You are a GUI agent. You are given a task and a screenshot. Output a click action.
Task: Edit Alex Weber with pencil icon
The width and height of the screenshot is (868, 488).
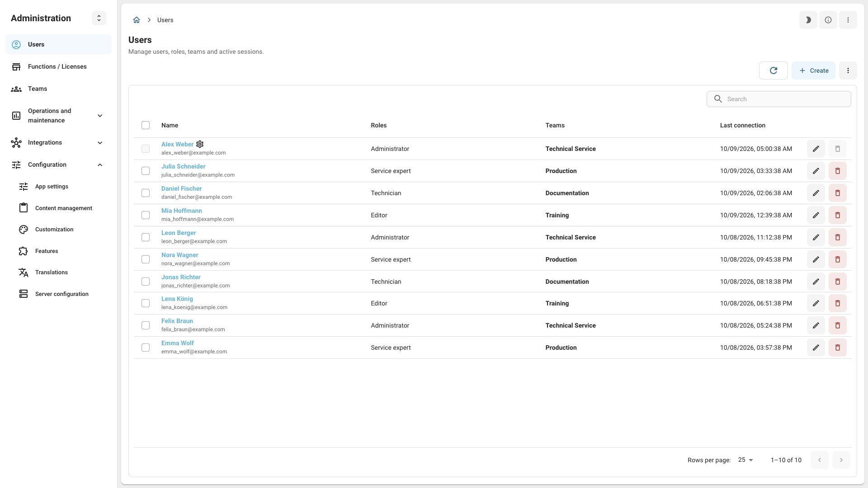click(x=816, y=149)
